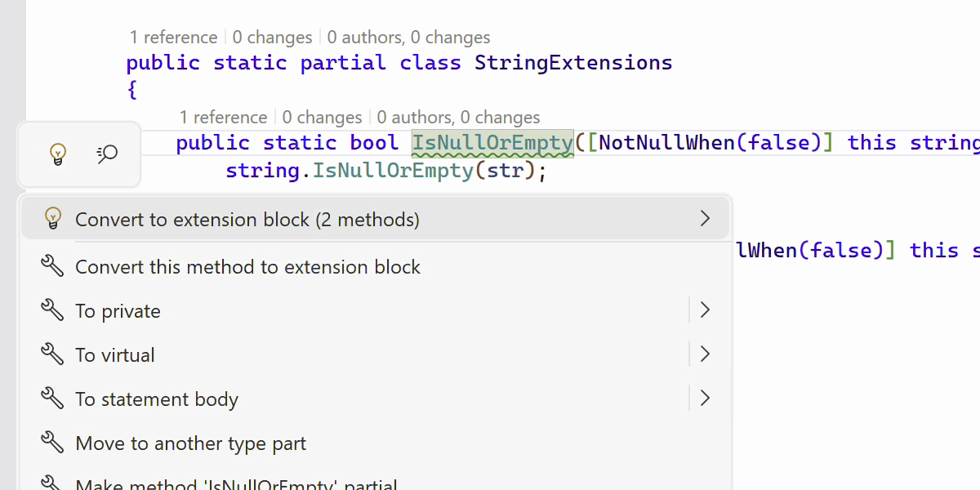Screen dimensions: 980x490
Task: Expand Convert to extension block submenu arrow
Action: pos(705,219)
